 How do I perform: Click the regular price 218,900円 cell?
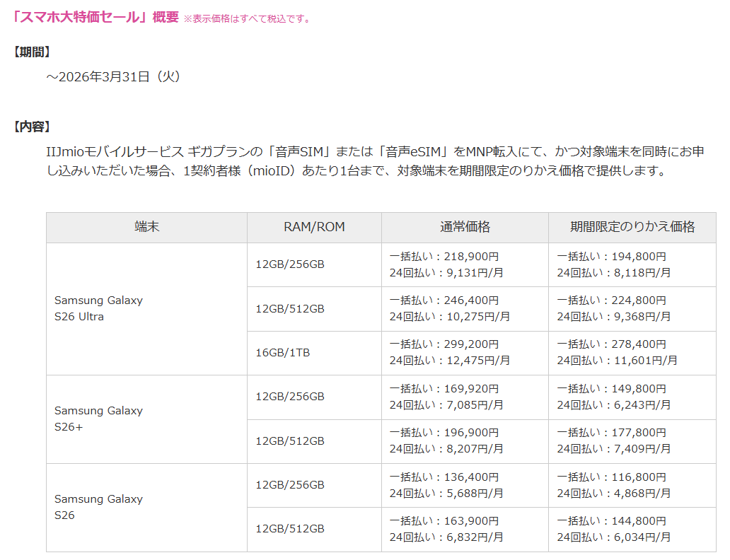pos(465,264)
